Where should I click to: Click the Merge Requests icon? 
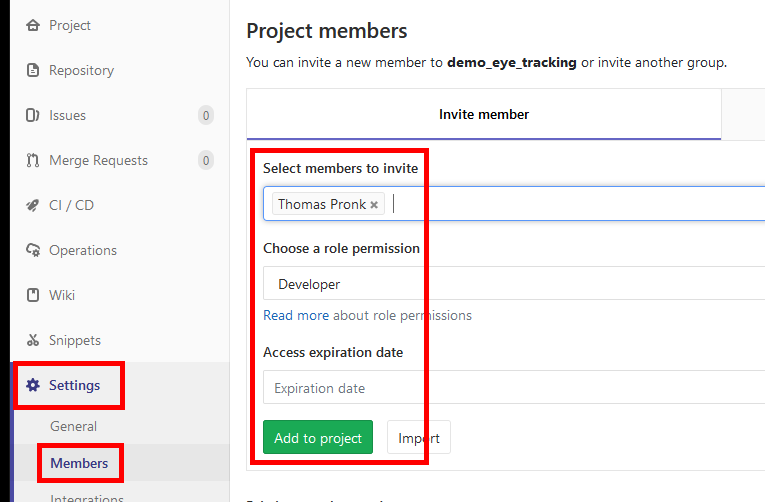[33, 160]
